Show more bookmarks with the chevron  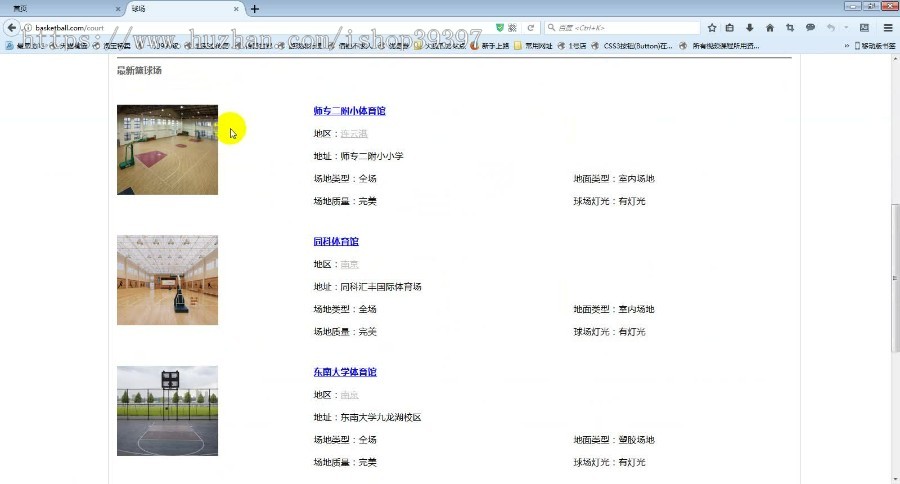[x=847, y=46]
